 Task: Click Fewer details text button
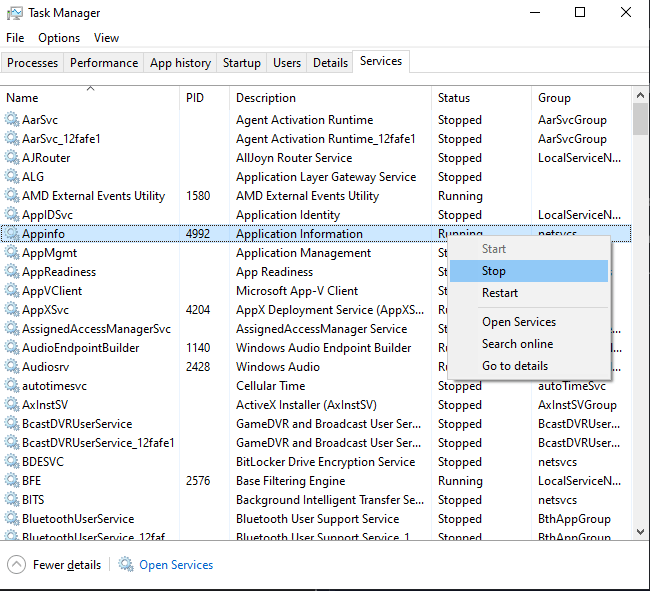point(67,565)
